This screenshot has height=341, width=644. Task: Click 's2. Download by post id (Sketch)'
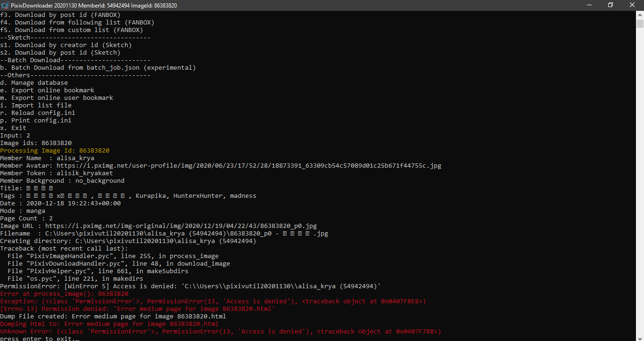(60, 53)
